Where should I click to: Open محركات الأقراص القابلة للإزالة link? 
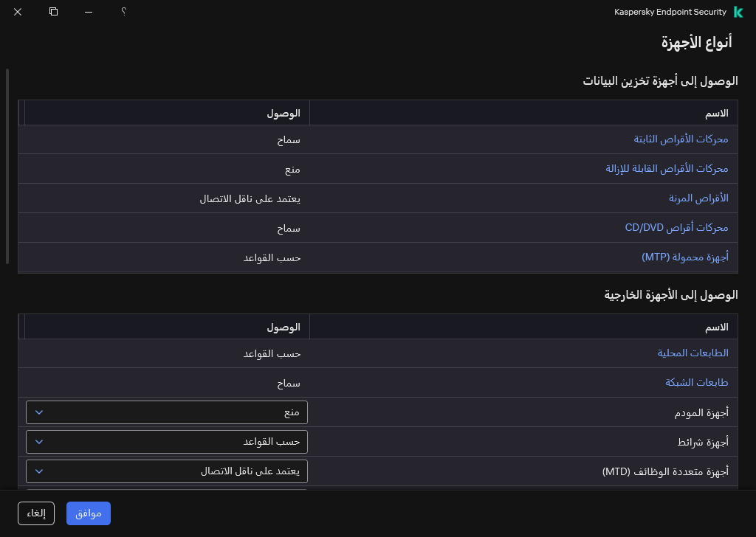coord(664,169)
